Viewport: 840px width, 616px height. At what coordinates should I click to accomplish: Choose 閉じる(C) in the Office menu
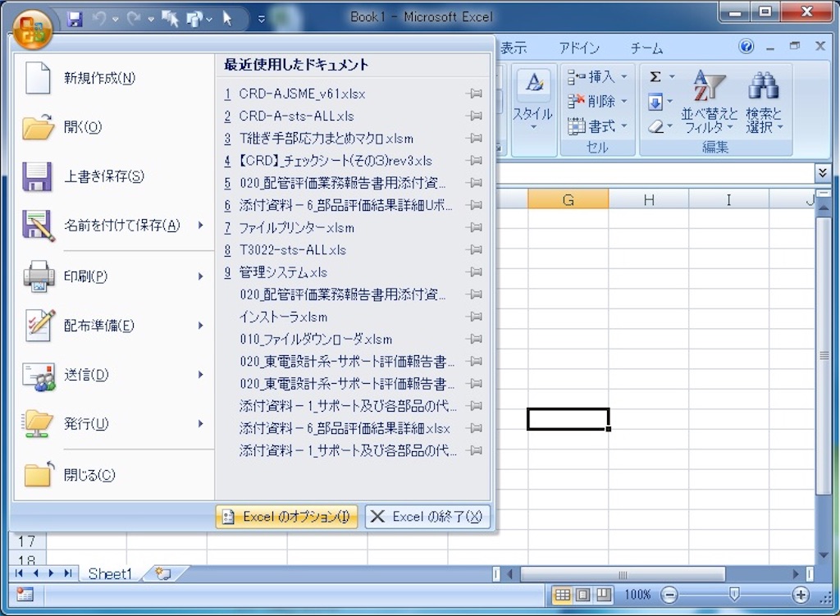(115, 475)
